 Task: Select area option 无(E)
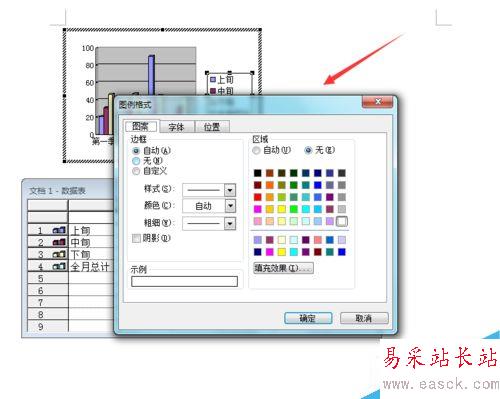(320, 150)
